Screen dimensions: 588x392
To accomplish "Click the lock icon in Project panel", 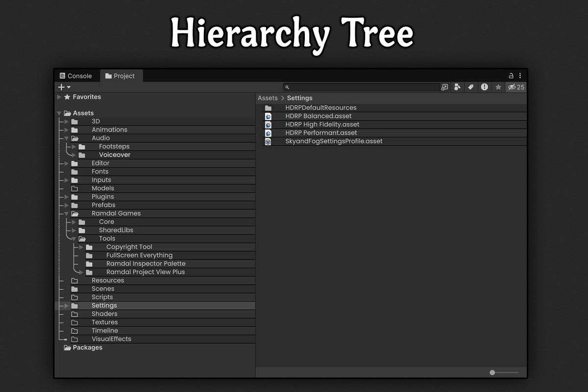I will pos(511,75).
